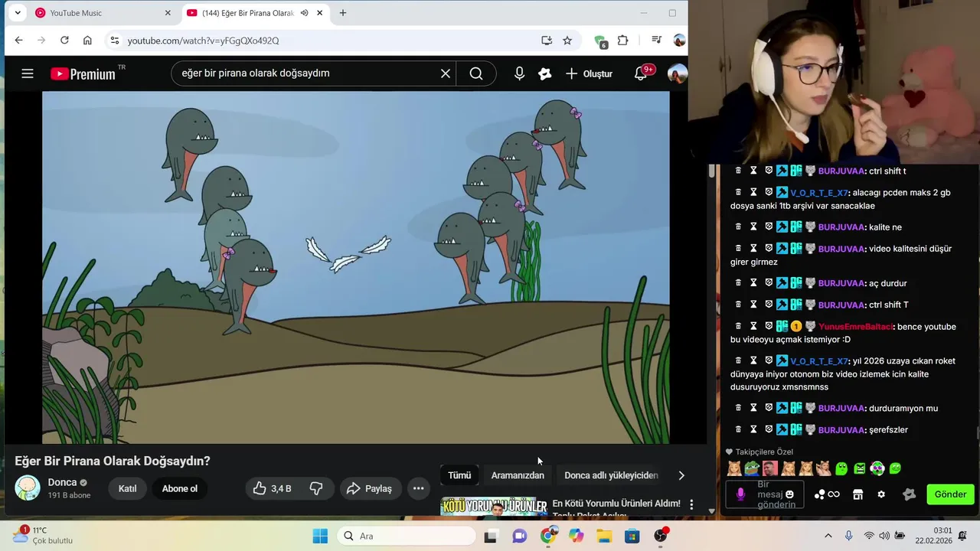The height and width of the screenshot is (551, 980).
Task: Open emoji picker in chat box
Action: pyautogui.click(x=789, y=494)
